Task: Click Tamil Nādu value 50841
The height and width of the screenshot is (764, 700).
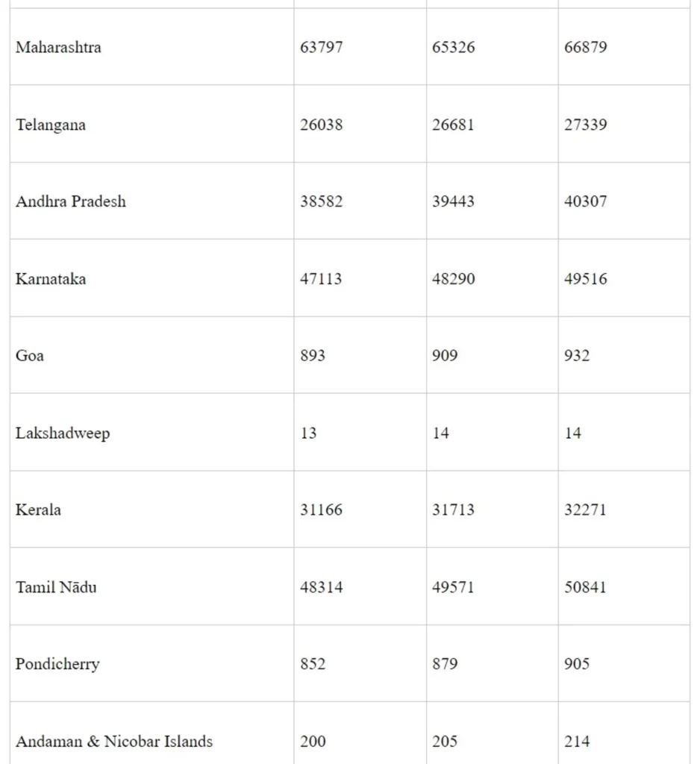Action: tap(585, 587)
